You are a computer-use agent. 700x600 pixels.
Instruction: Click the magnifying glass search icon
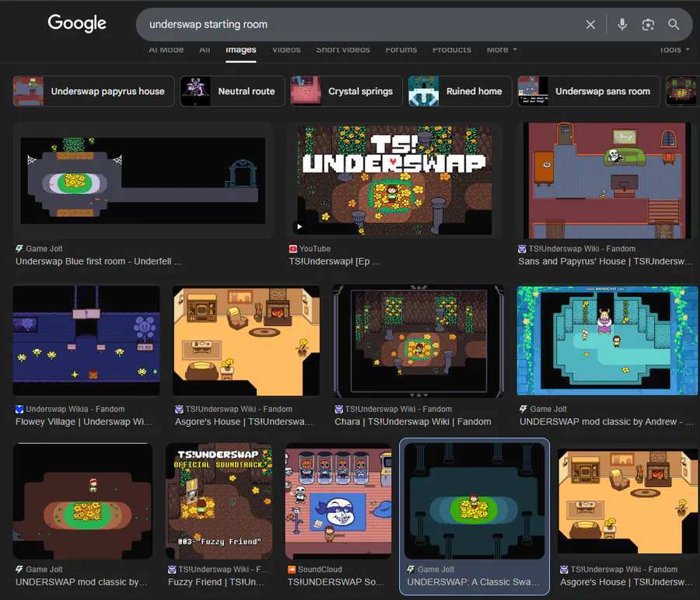[674, 25]
